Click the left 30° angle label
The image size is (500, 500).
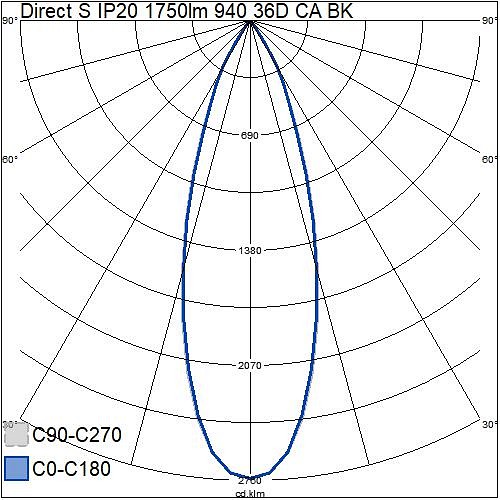tap(10, 425)
